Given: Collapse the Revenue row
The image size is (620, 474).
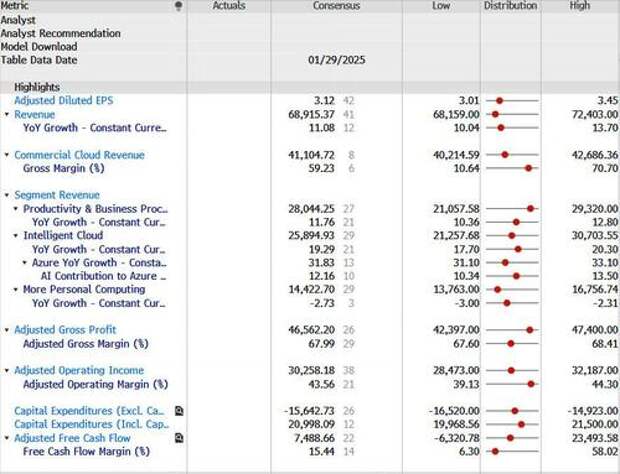Looking at the screenshot, I should click(x=7, y=115).
